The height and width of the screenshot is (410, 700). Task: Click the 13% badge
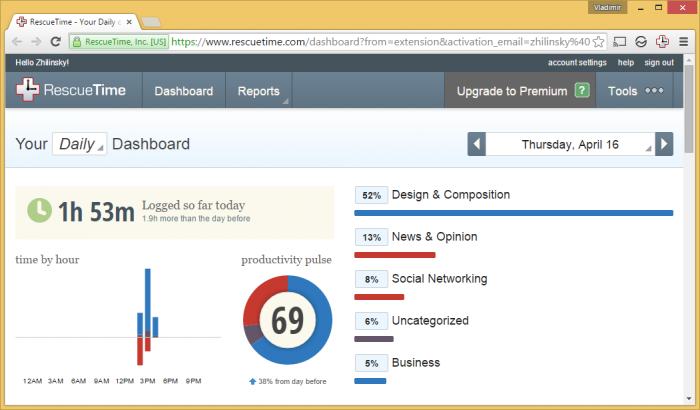pos(371,237)
